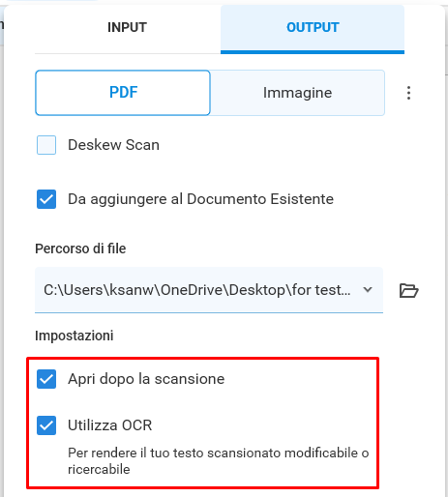Click the Apri dopo la scansione label
448x497 pixels.
[x=146, y=379]
